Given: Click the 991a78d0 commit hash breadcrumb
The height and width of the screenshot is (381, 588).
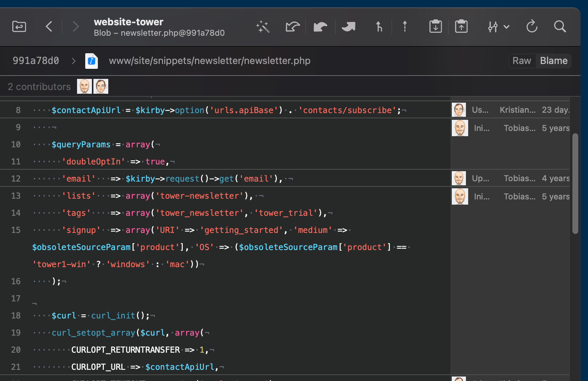Looking at the screenshot, I should pos(36,61).
